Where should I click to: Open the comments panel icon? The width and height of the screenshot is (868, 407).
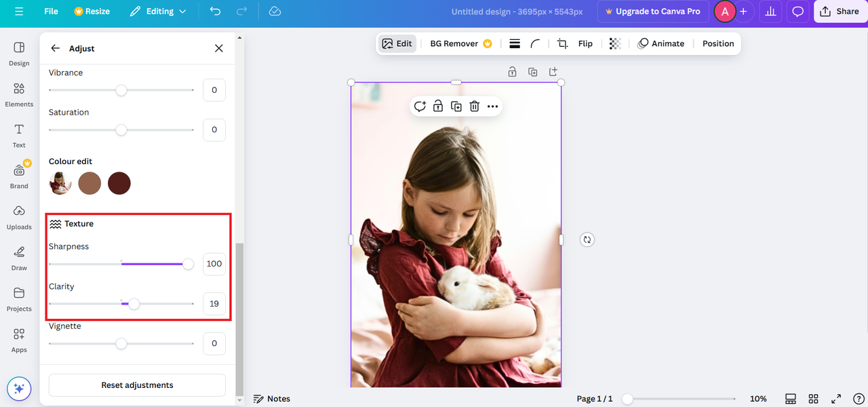pos(798,12)
